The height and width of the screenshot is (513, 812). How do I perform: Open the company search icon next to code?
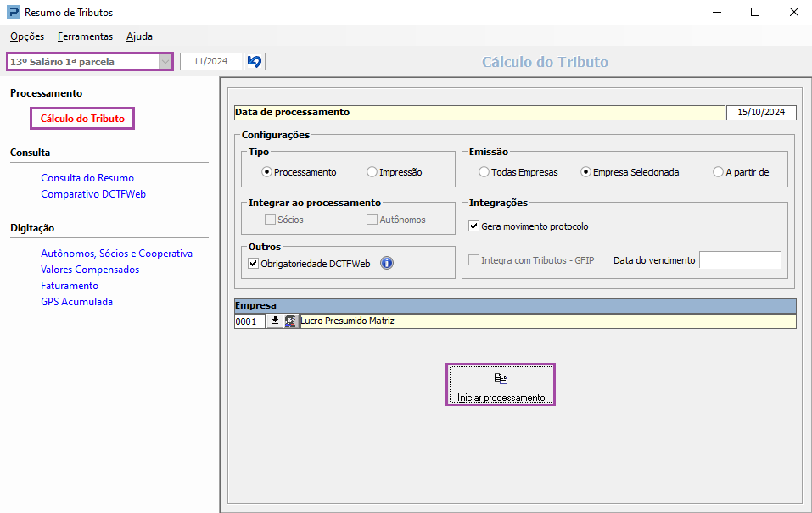pyautogui.click(x=291, y=321)
